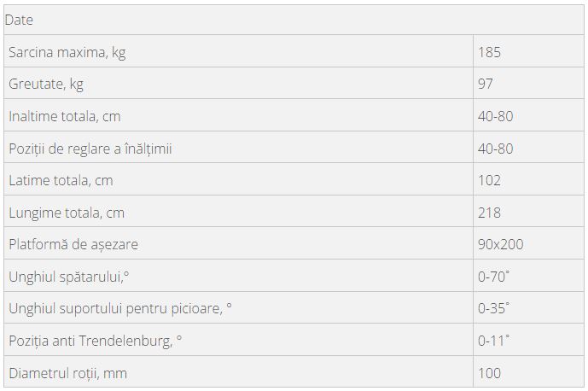Click the Inaltime totala 40-80 value
588x391 pixels.
click(x=495, y=116)
